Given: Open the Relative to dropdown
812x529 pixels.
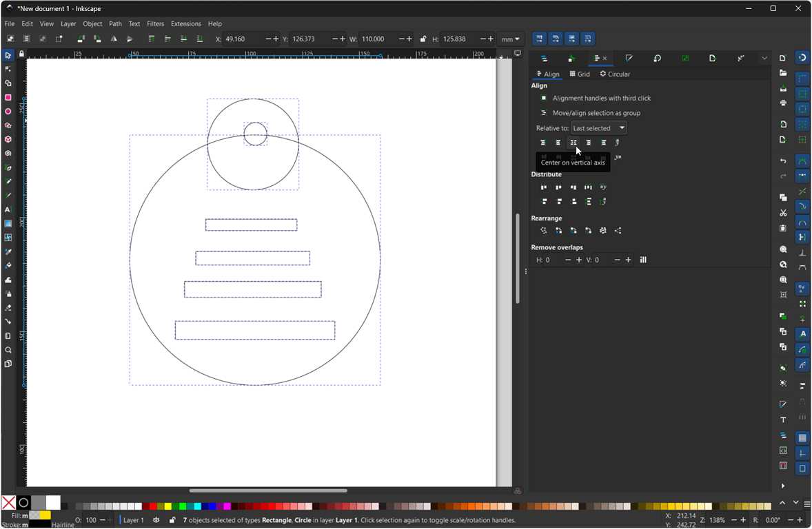Looking at the screenshot, I should point(598,128).
